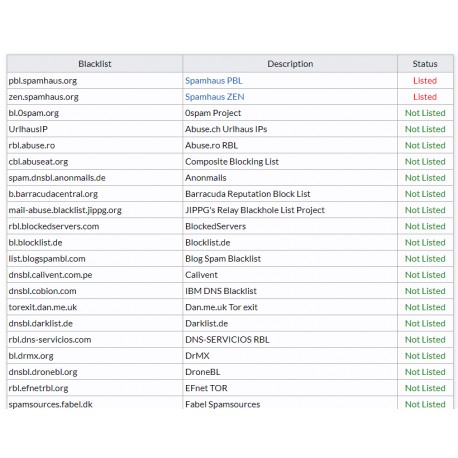Click Not Listed status for bl.0spam.org
The height and width of the screenshot is (458, 458).
click(425, 113)
